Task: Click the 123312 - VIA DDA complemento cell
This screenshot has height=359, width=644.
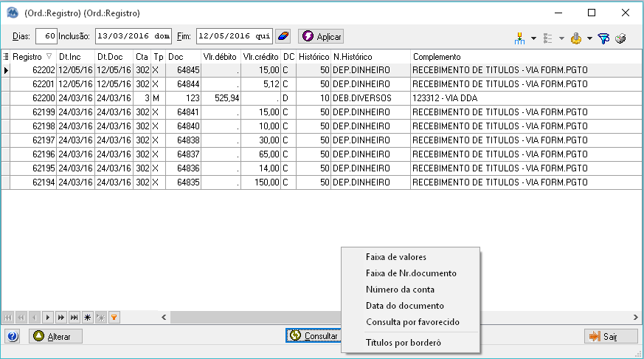Action: [x=527, y=98]
